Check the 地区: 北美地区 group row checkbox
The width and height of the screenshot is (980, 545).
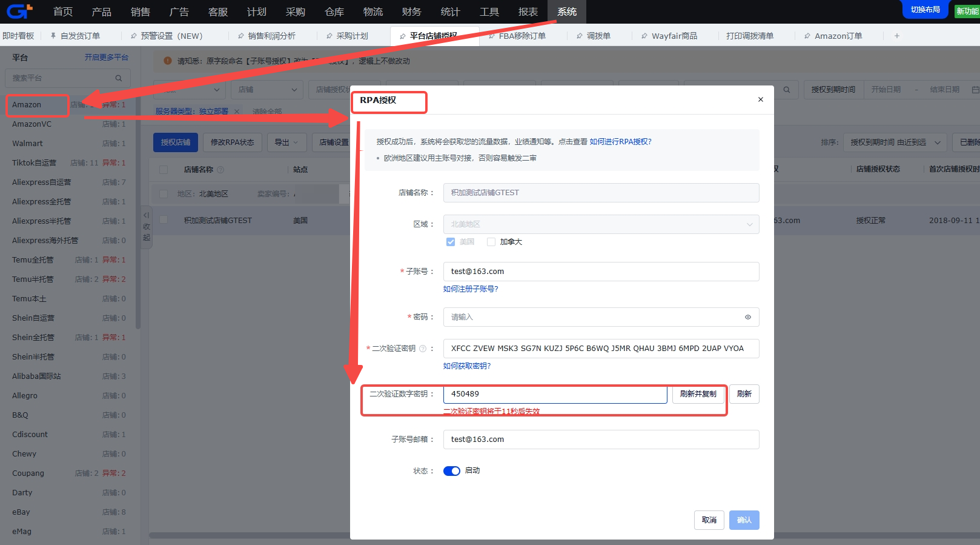coord(164,194)
